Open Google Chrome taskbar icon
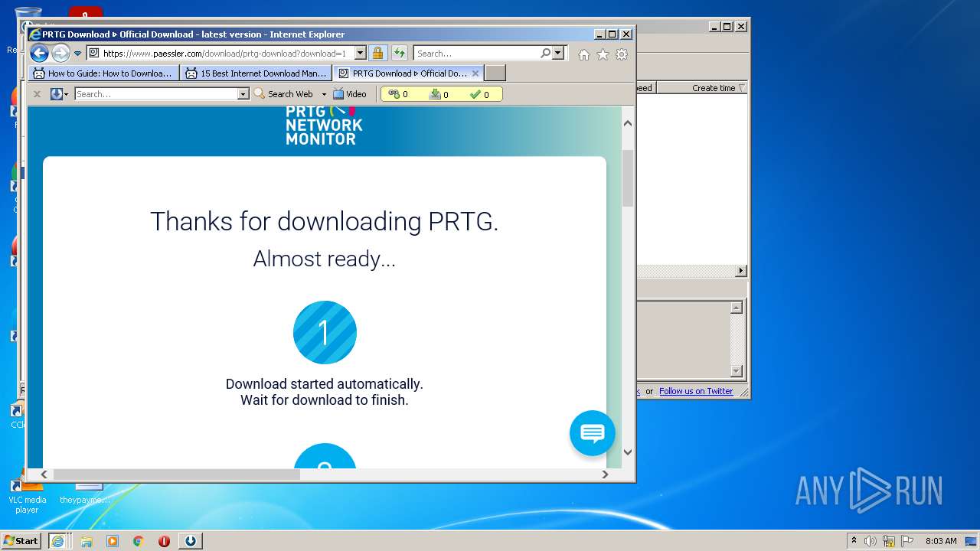The width and height of the screenshot is (980, 551). pos(139,541)
